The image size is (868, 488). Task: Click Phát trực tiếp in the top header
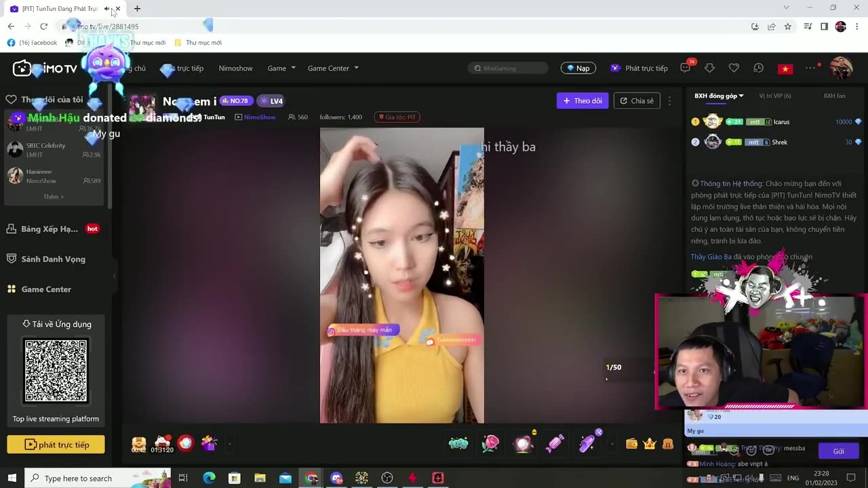pos(639,68)
